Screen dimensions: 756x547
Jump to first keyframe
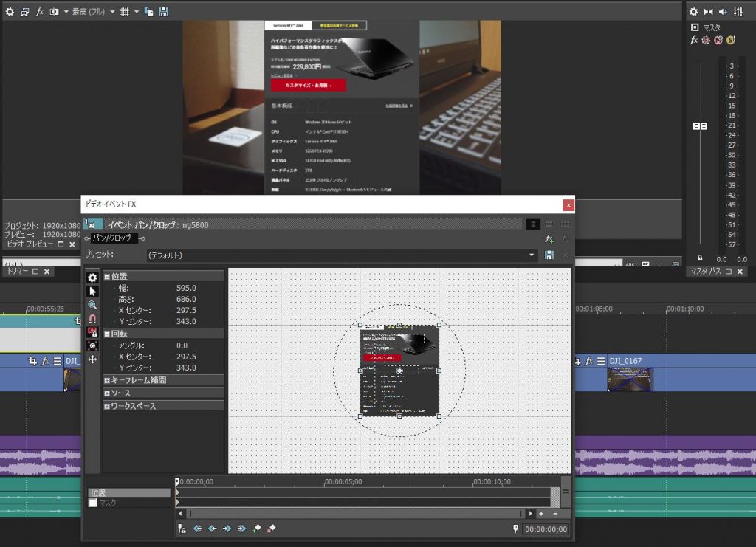pyautogui.click(x=197, y=529)
